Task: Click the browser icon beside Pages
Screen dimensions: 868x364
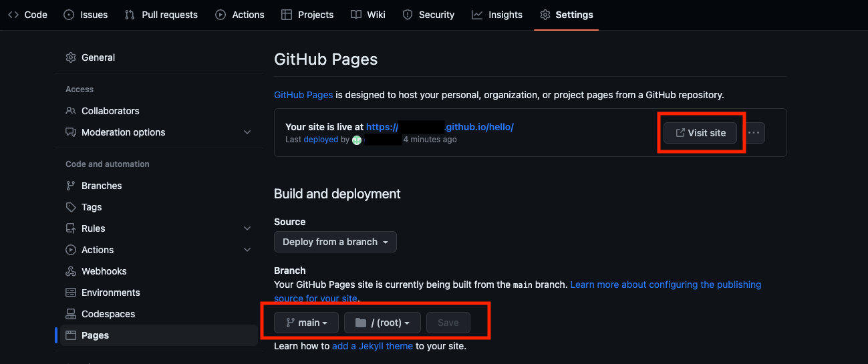Action: (x=71, y=335)
